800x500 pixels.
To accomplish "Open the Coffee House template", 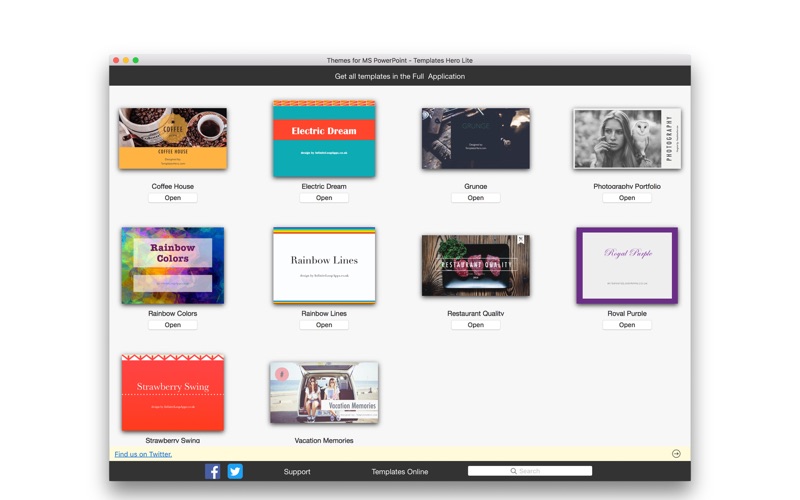I will click(172, 197).
